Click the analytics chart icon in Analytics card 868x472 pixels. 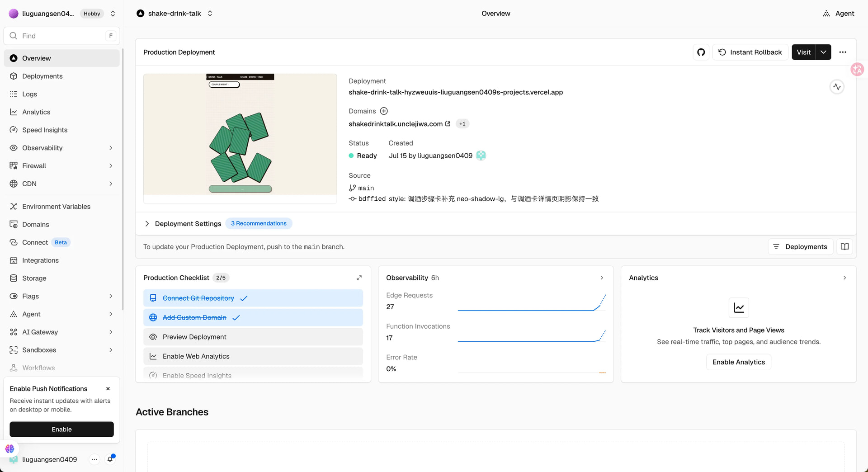(739, 308)
